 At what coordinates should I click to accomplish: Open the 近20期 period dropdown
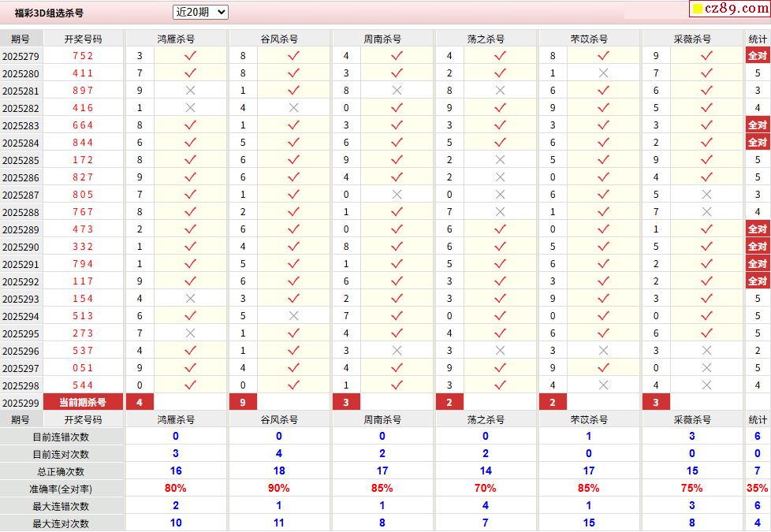coord(200,12)
